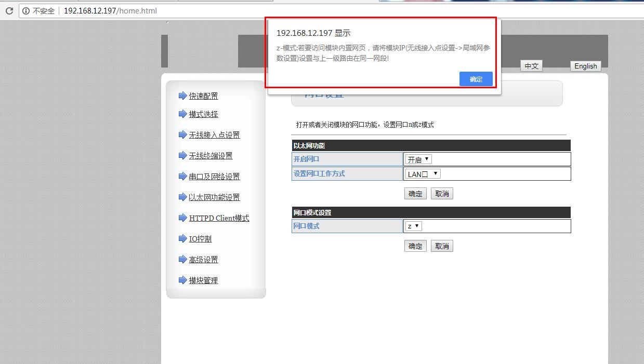Switch language to 中文
644x364 pixels.
[x=531, y=66]
